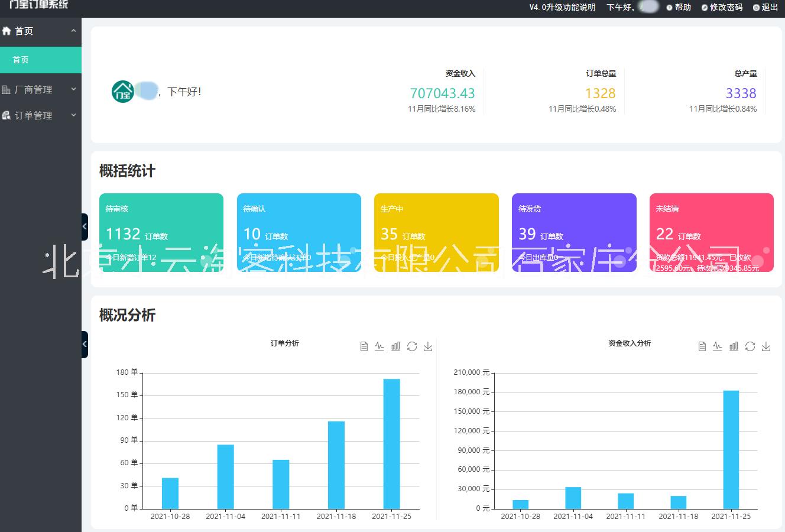Click the 概况分析 heading

pos(127,315)
